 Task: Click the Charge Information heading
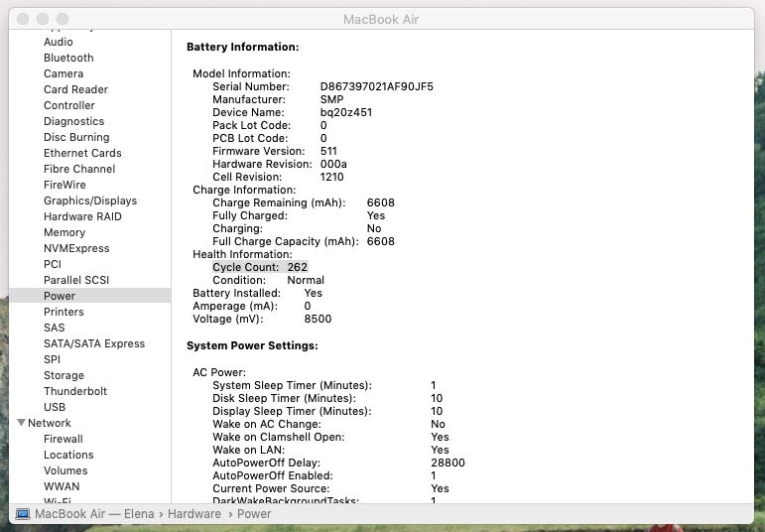(244, 190)
